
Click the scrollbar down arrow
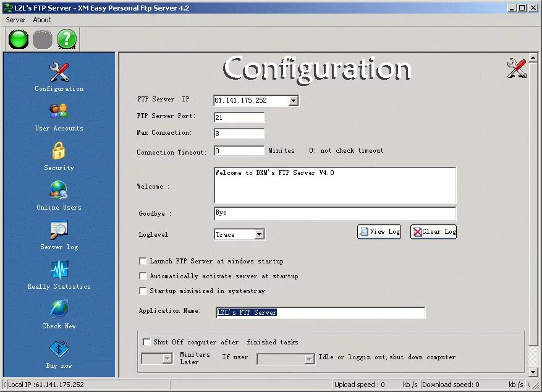tap(533, 372)
